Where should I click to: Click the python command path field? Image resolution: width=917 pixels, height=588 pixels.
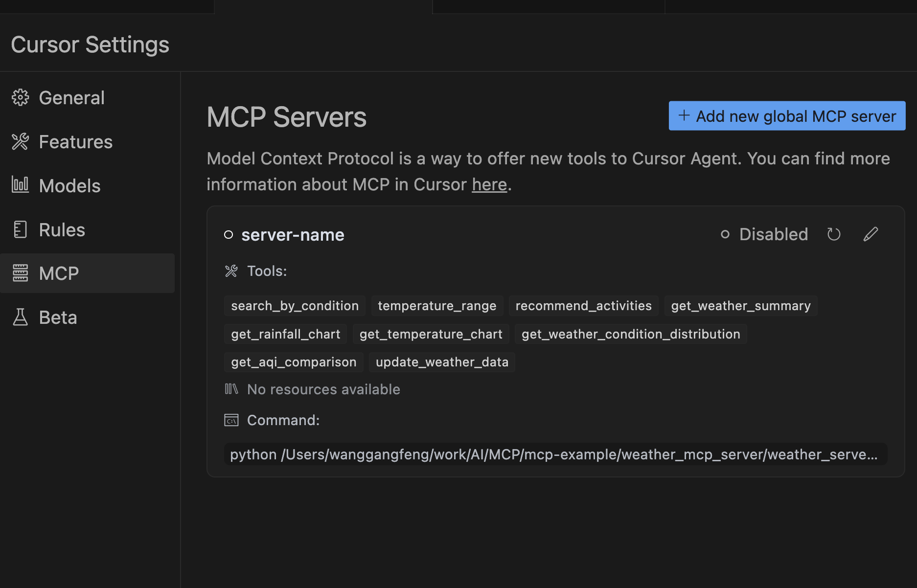click(555, 454)
